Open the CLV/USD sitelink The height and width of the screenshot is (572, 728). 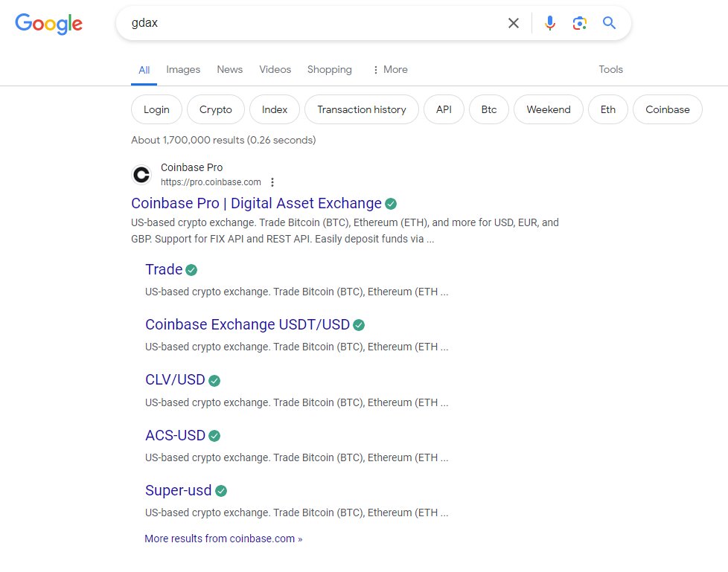[x=175, y=379]
